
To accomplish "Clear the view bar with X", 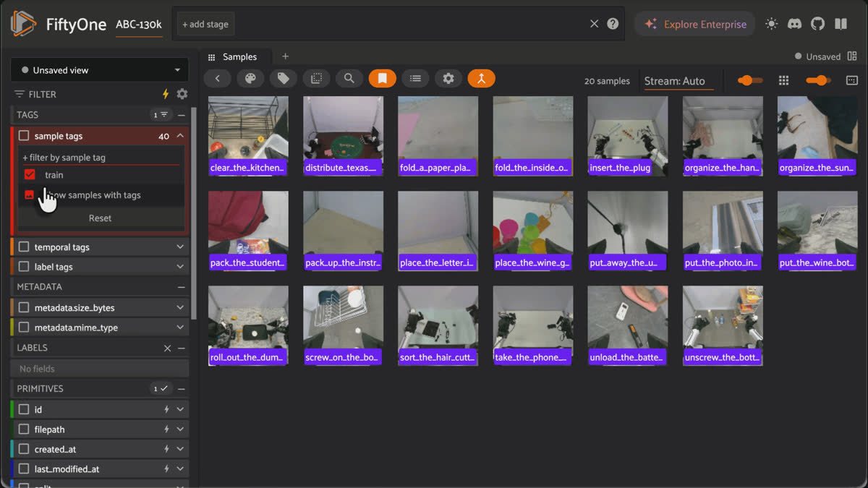I will click(595, 24).
